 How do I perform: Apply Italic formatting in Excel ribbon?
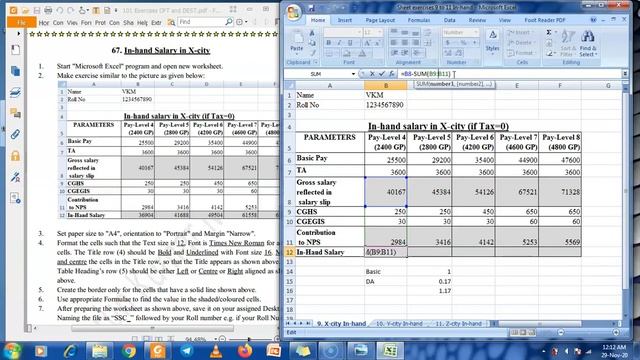339,43
